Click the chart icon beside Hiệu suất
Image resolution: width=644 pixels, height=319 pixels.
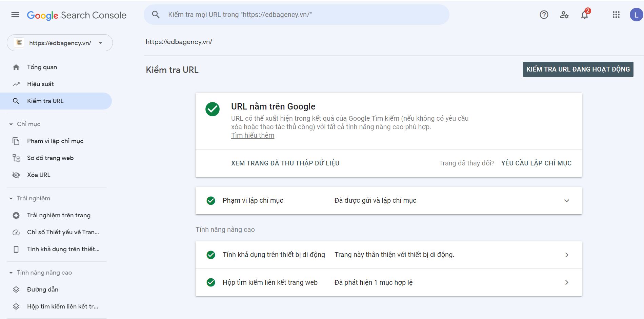[16, 84]
